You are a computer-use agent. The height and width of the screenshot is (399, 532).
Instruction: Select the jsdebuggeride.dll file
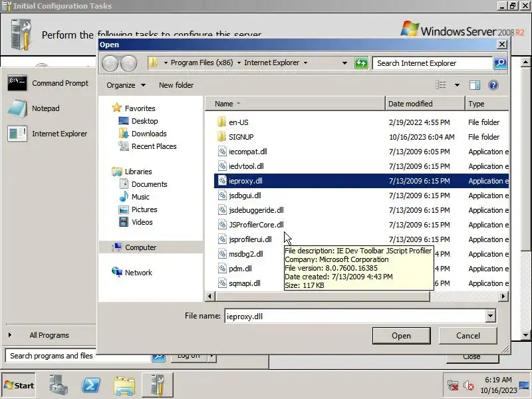[256, 209]
